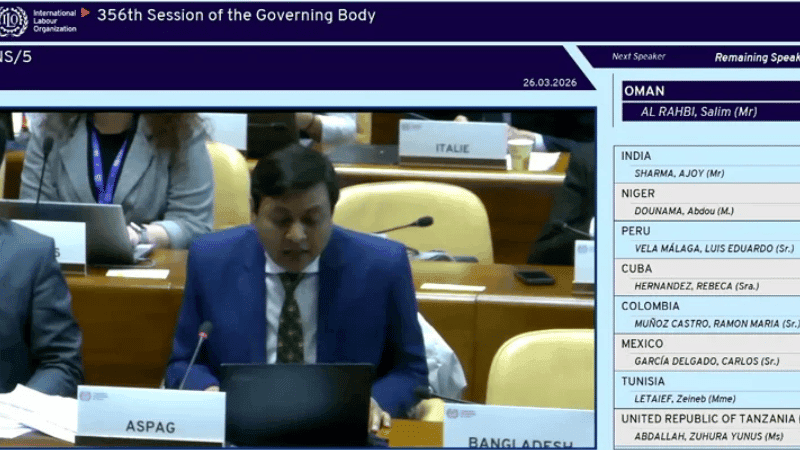This screenshot has width=800, height=450.
Task: Choose INDIA in the remaining speakers list
Action: coord(710,164)
